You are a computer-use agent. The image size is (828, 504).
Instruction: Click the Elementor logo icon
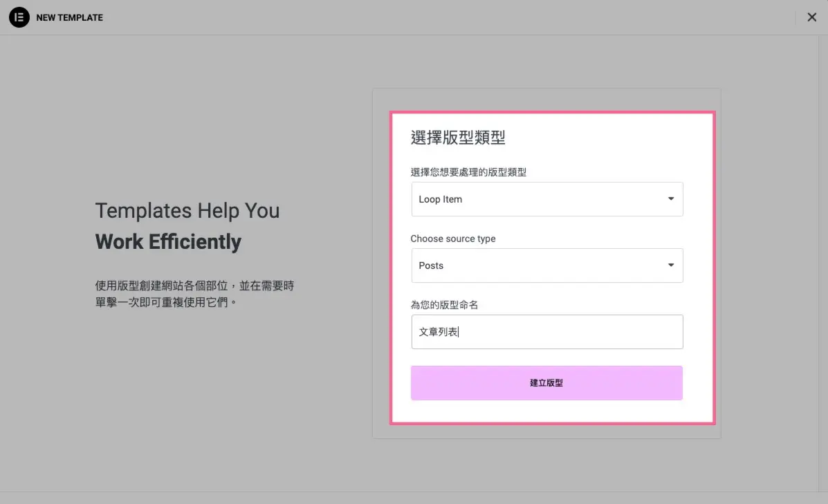pyautogui.click(x=19, y=17)
